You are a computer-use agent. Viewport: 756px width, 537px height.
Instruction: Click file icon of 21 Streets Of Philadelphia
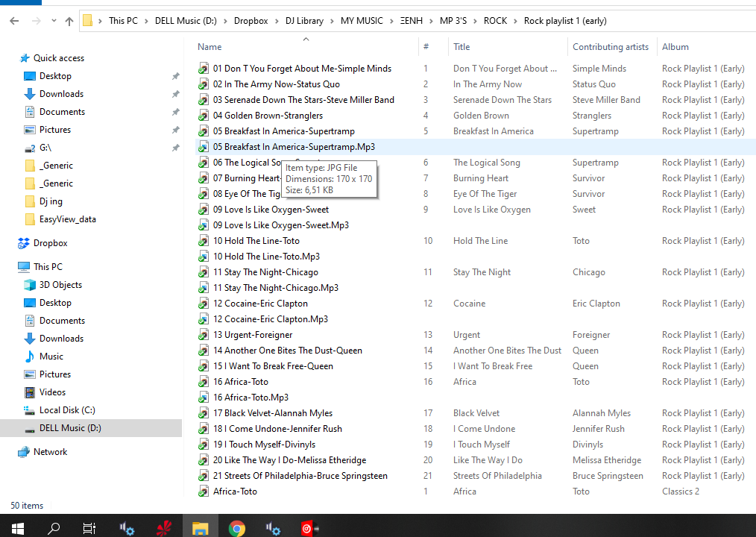click(204, 476)
